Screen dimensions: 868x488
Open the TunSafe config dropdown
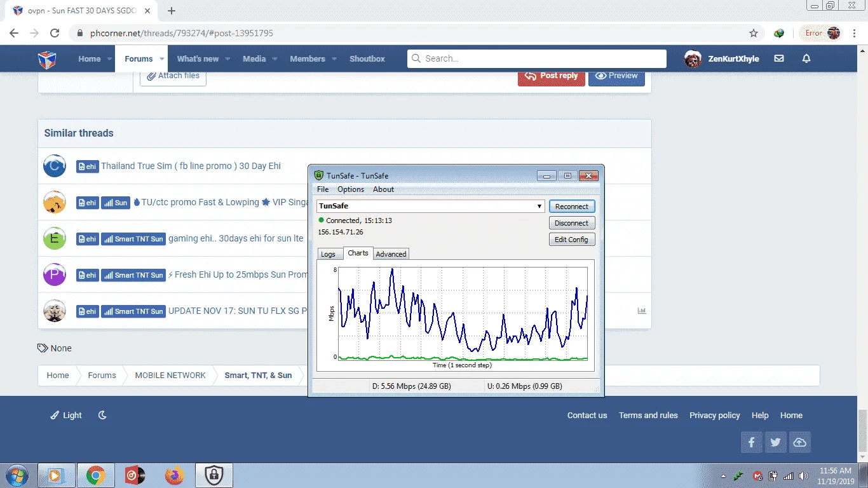pyautogui.click(x=539, y=206)
